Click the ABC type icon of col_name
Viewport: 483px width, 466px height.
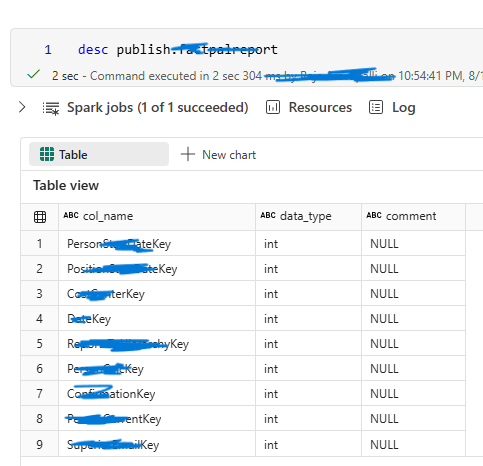[71, 215]
